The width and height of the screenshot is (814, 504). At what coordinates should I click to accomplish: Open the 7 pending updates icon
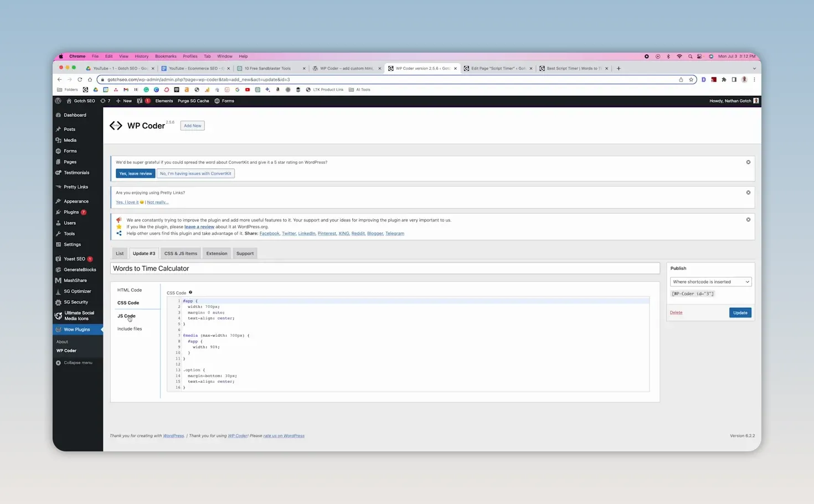tap(105, 101)
